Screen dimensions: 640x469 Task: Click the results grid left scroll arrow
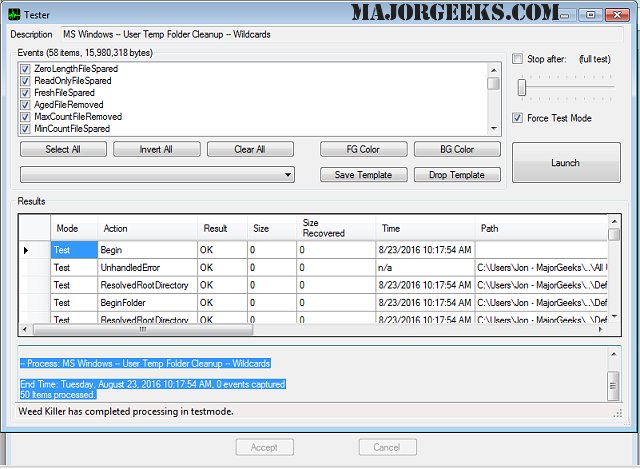(25, 329)
